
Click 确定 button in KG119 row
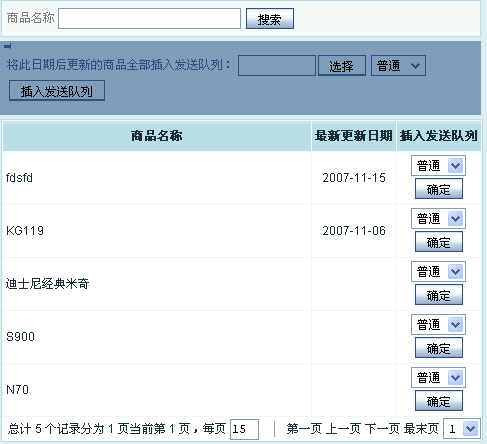[x=439, y=242]
